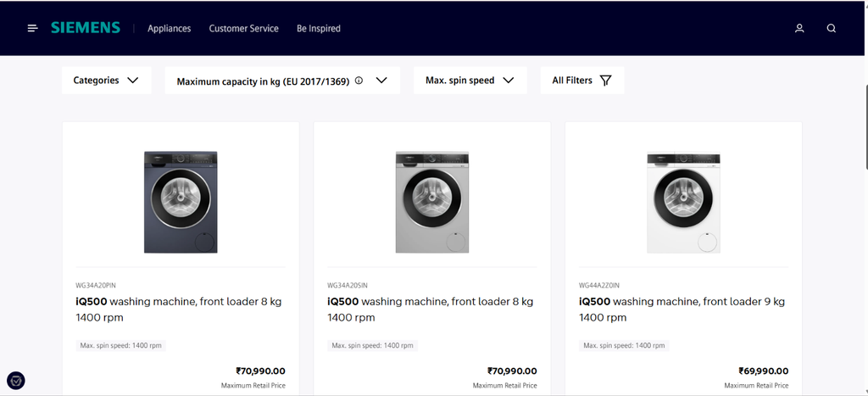Open the WG44A2Z0IN iQ500 9 kg product title
Viewport: 868px width, 396px height.
[x=682, y=309]
